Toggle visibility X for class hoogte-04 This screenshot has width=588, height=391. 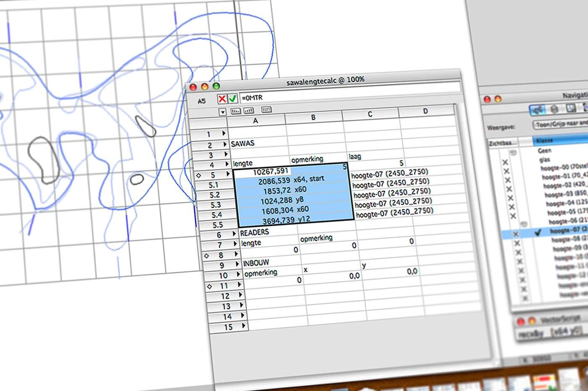[512, 207]
